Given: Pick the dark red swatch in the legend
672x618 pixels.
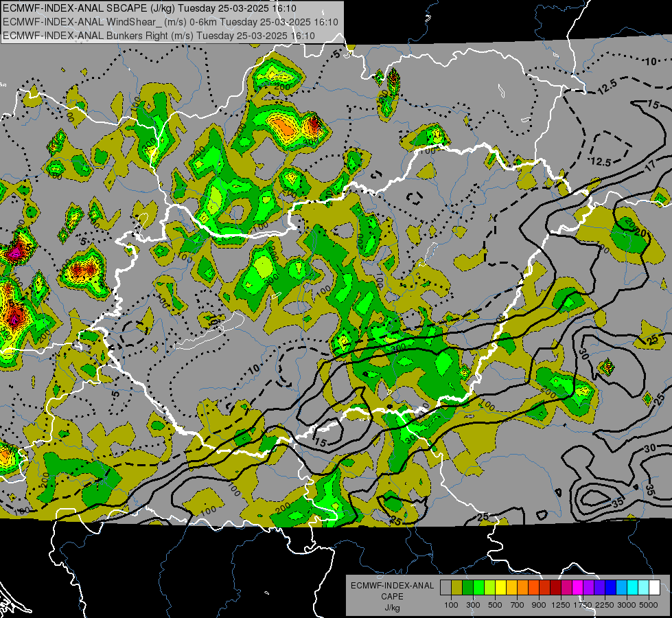Looking at the screenshot, I should (556, 588).
